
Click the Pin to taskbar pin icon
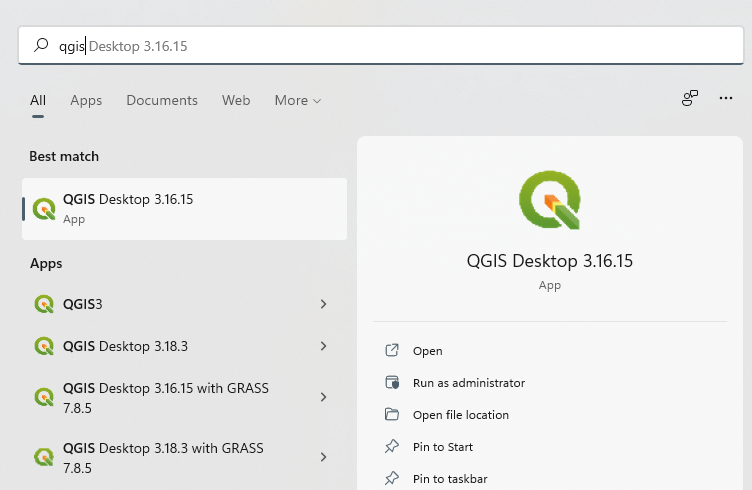click(392, 478)
